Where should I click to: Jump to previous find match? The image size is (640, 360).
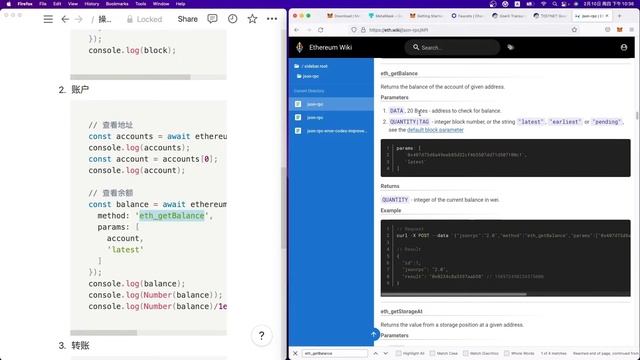coord(376,353)
